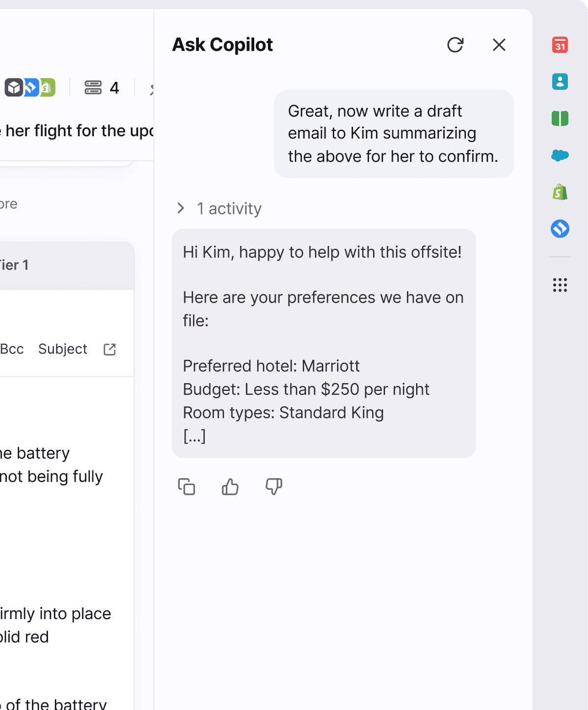Give thumbs down to Copilot response

pos(274,487)
